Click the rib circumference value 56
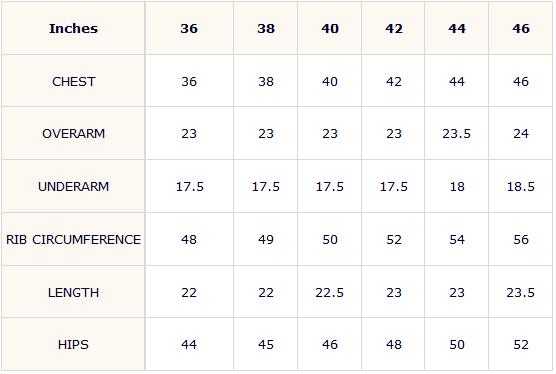The height and width of the screenshot is (374, 556). 521,239
